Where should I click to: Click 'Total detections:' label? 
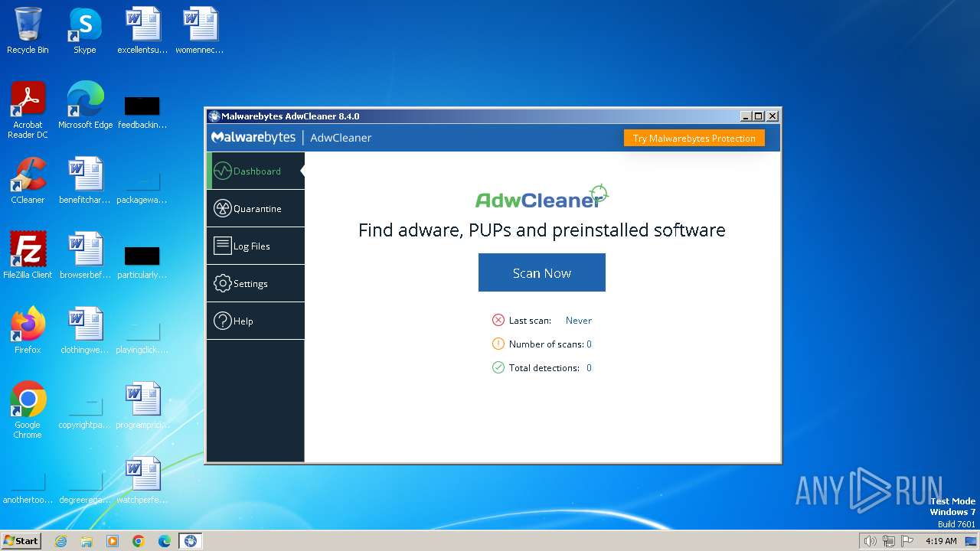pos(544,368)
